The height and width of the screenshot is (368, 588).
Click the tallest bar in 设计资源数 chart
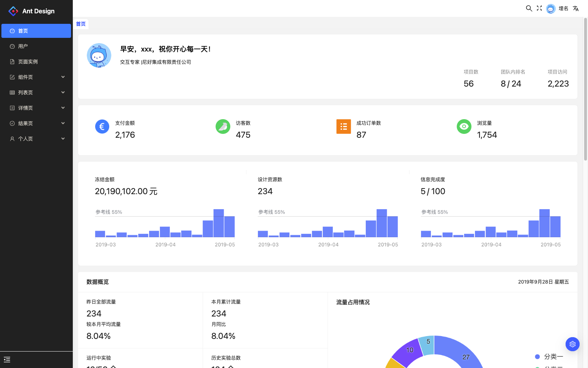tap(382, 223)
